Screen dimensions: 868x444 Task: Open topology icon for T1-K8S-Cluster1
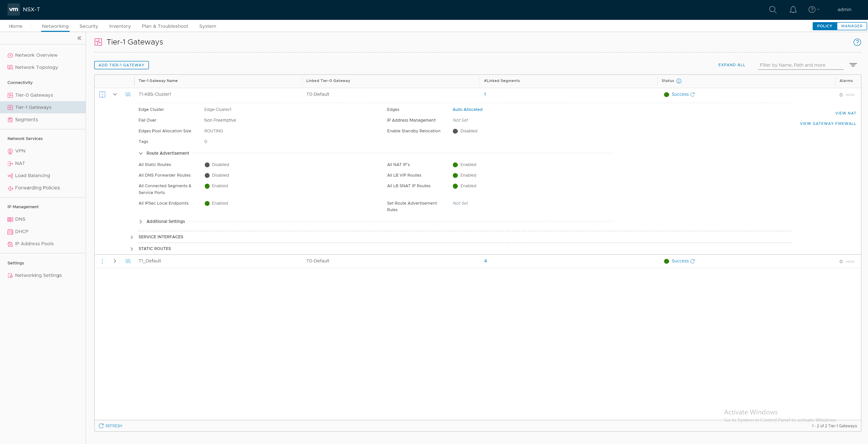click(x=128, y=94)
